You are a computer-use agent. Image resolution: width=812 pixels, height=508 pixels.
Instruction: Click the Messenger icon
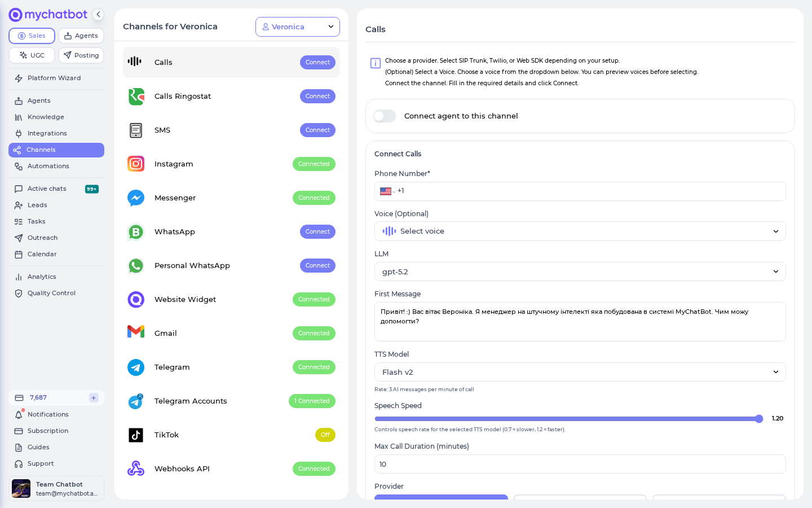click(x=136, y=198)
